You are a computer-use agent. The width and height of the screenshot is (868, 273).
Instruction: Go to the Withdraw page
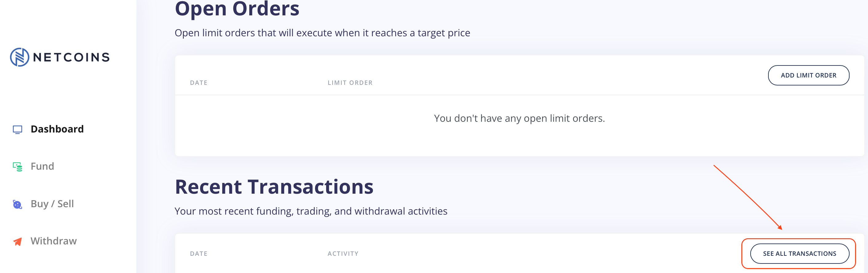(x=54, y=241)
